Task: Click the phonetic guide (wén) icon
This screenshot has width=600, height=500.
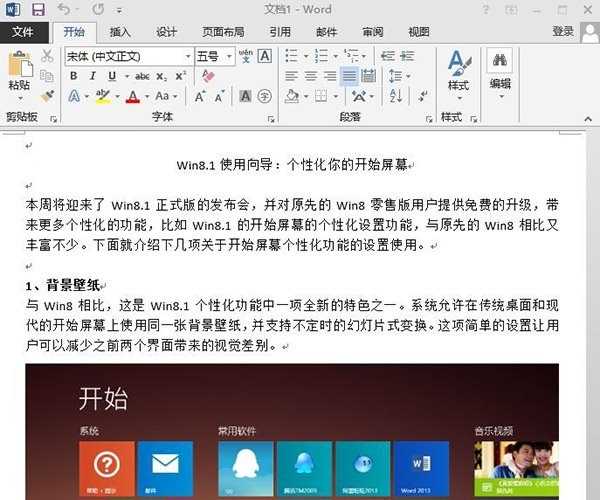Action: point(246,56)
